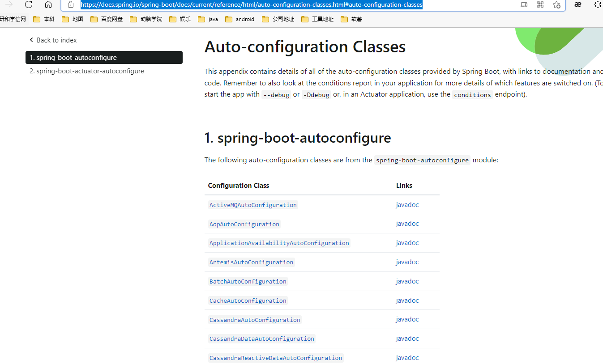
Task: View site security lock info
Action: click(x=71, y=4)
